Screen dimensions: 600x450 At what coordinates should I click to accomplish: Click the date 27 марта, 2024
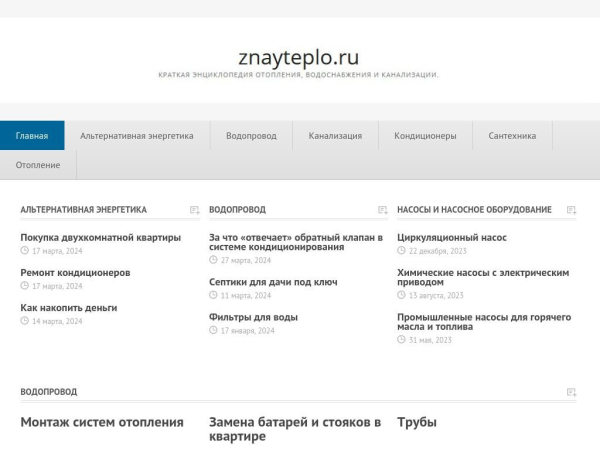coord(246,260)
